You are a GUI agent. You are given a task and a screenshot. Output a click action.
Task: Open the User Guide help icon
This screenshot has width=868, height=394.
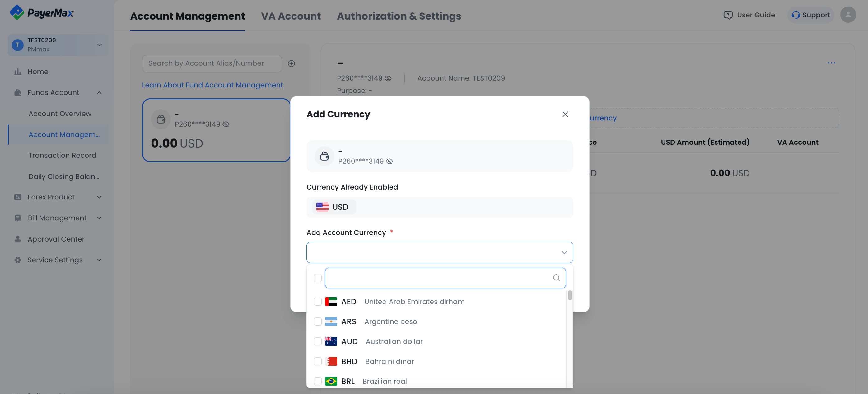(x=728, y=15)
